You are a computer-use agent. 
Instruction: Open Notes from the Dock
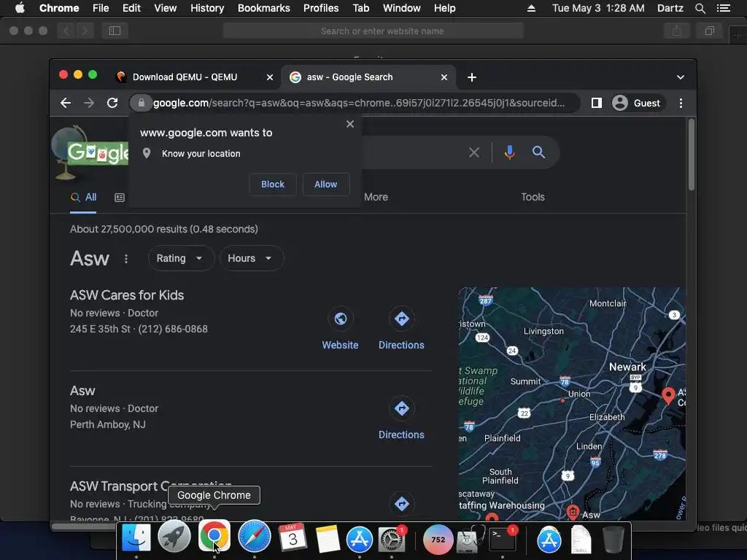coord(328,539)
